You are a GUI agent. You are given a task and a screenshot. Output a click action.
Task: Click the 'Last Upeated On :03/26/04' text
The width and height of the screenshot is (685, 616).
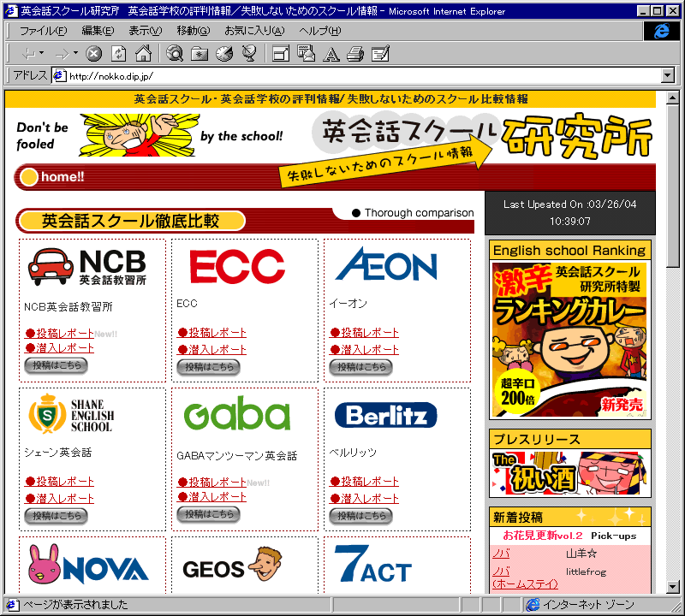[x=569, y=204]
